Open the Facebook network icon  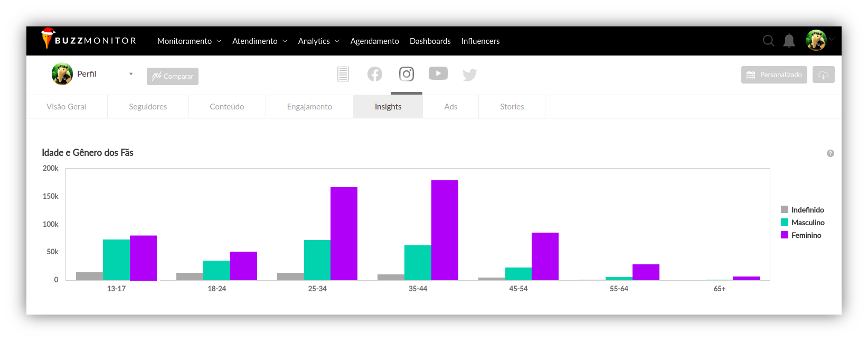point(375,74)
